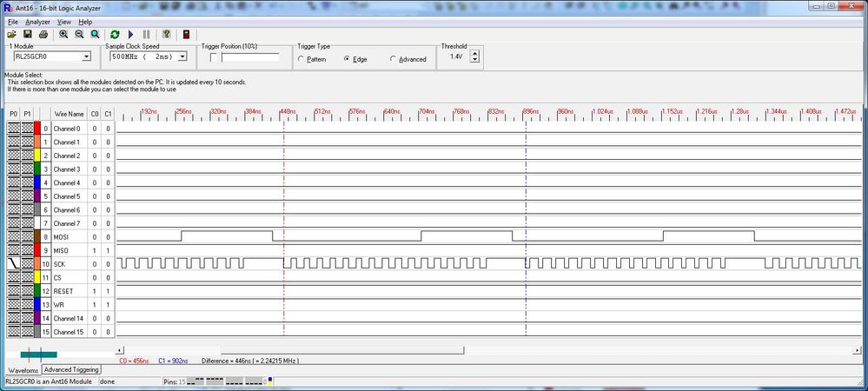The height and width of the screenshot is (391, 868).
Task: Click the P1 trigger cell for MISO
Action: 27,250
